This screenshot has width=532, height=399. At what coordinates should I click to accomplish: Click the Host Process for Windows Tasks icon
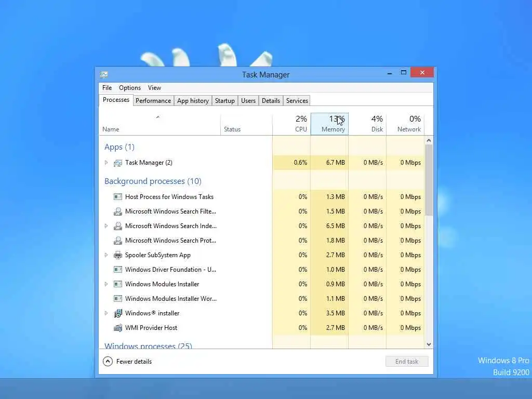click(118, 197)
